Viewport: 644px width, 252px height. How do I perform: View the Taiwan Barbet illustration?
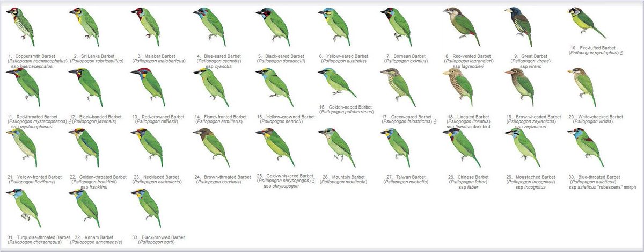(x=396, y=147)
